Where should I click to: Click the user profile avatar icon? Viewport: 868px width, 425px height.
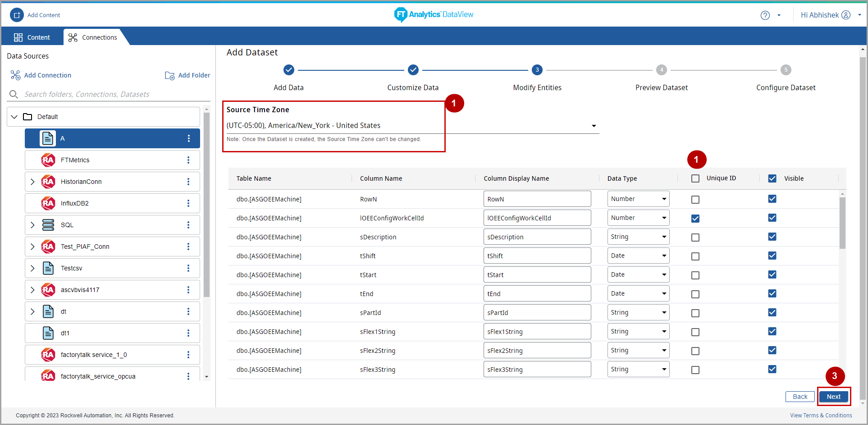(x=846, y=15)
